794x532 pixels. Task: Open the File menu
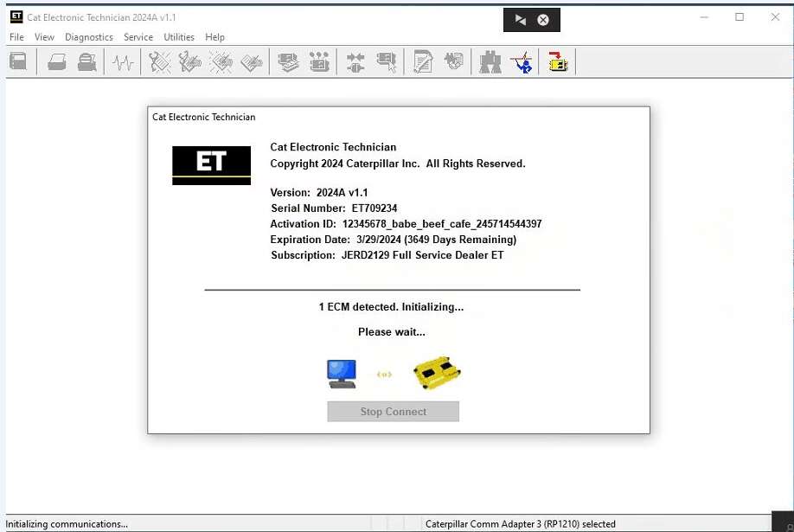pos(16,37)
